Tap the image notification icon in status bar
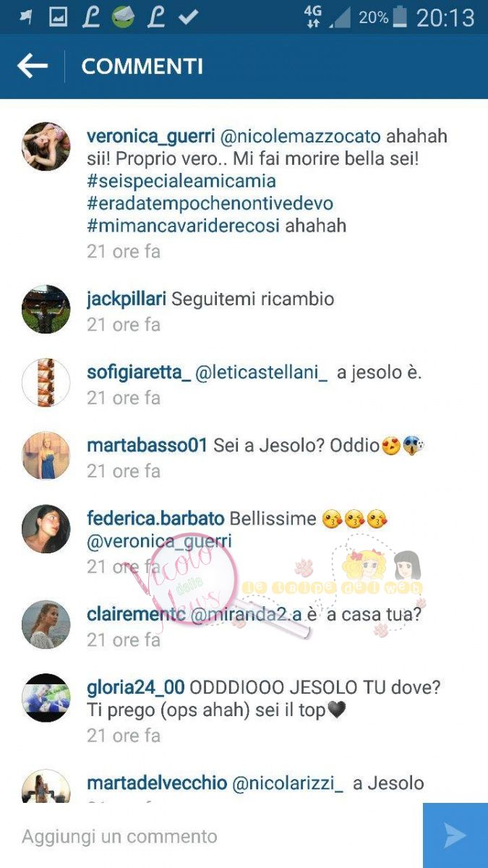488x868 pixels. pos(58,17)
